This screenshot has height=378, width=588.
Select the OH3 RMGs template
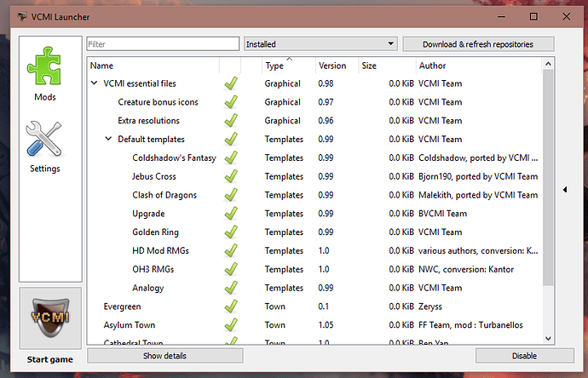point(314,269)
